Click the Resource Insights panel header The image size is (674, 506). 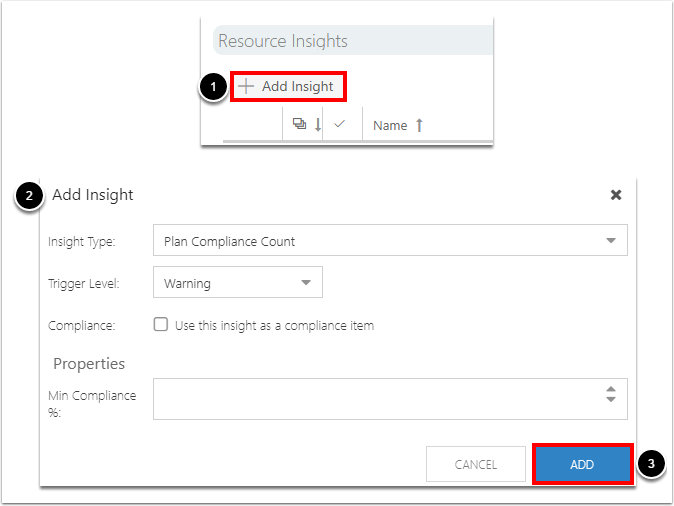[x=353, y=40]
